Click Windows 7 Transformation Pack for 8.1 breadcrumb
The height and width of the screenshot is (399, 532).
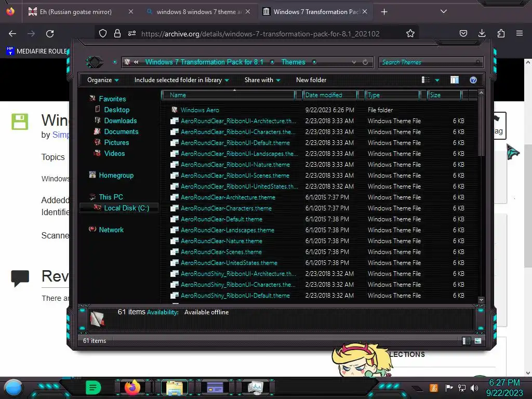click(204, 62)
